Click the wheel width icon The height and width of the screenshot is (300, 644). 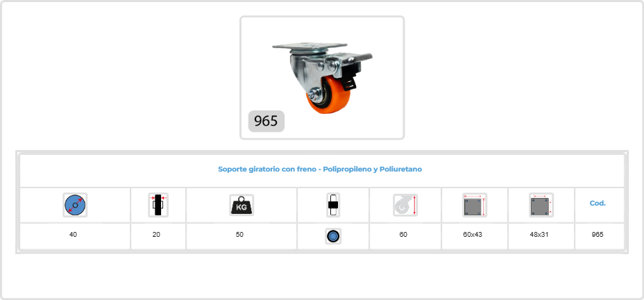point(158,205)
